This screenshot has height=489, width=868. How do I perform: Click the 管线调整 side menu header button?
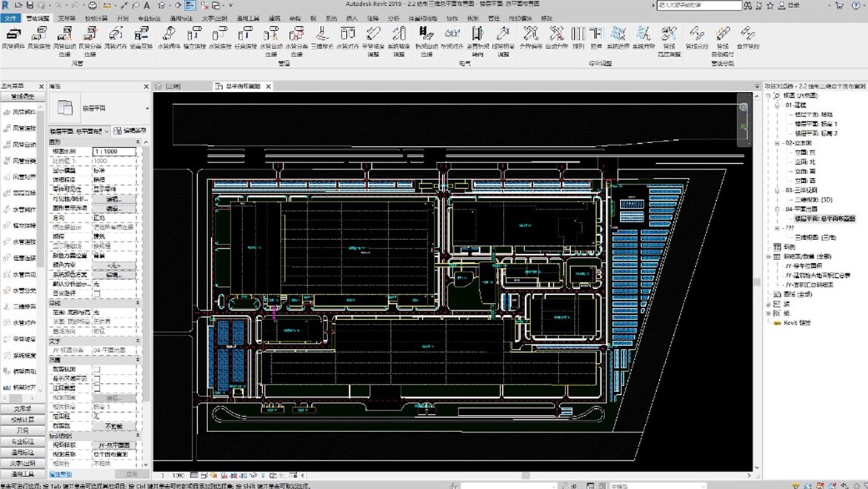point(22,96)
